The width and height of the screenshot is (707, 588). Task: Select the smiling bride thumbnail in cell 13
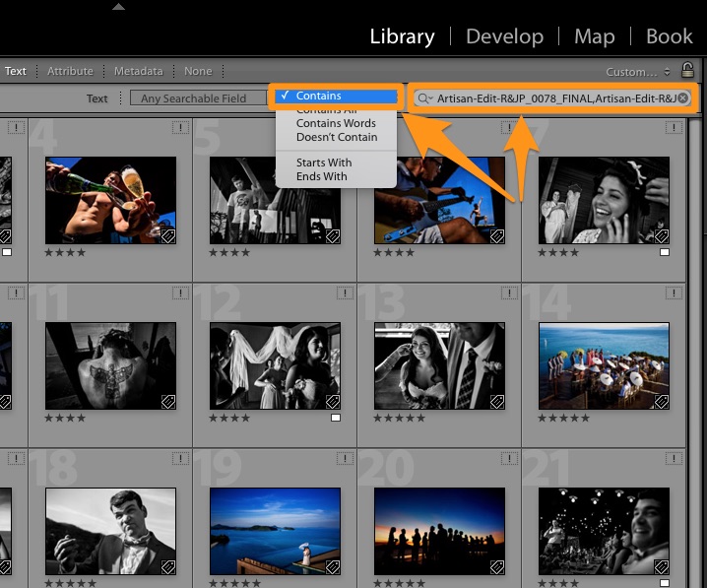tap(439, 365)
